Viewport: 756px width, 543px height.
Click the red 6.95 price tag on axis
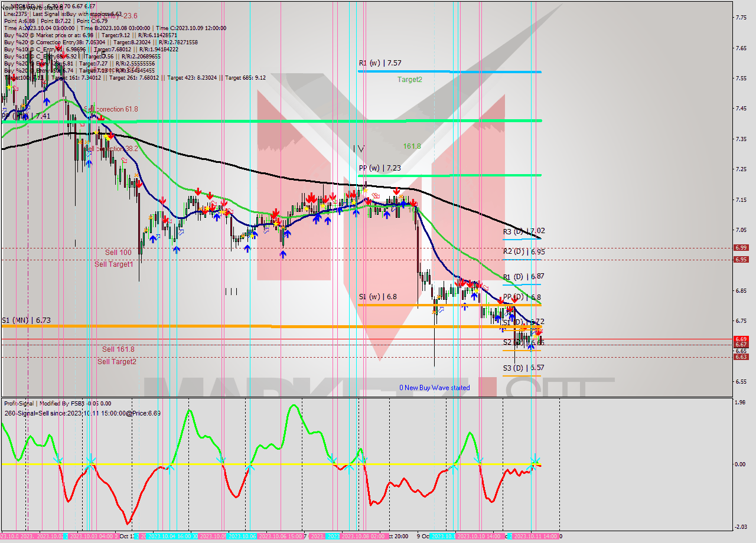pos(741,259)
